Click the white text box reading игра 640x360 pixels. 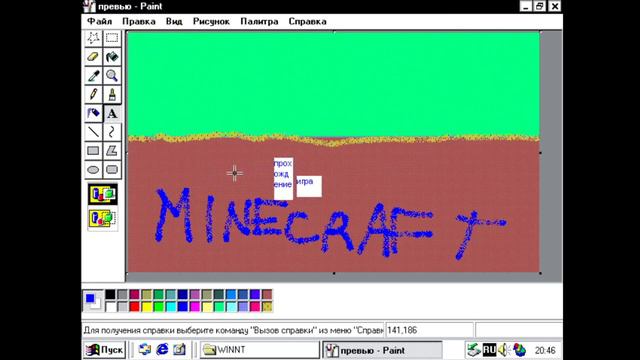[309, 186]
